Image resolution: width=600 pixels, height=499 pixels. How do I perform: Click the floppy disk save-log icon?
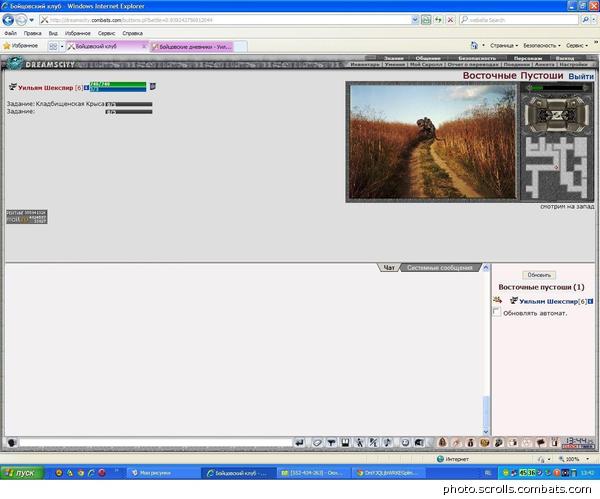(345, 443)
